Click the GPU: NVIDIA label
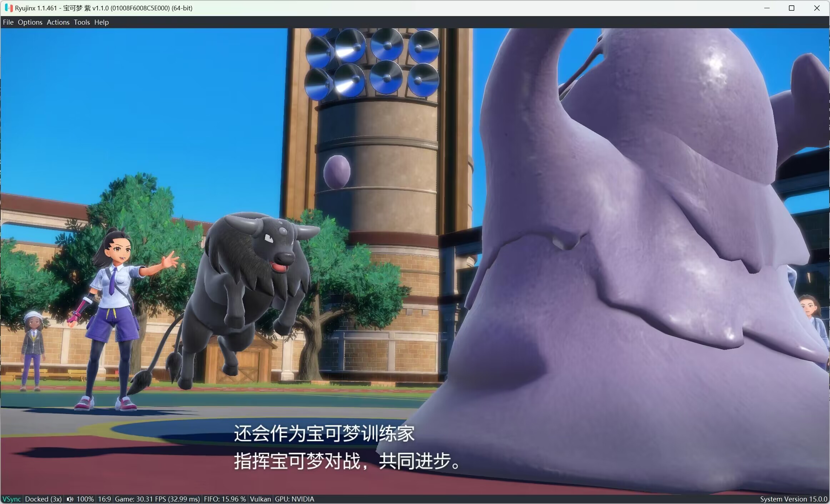 (x=295, y=499)
